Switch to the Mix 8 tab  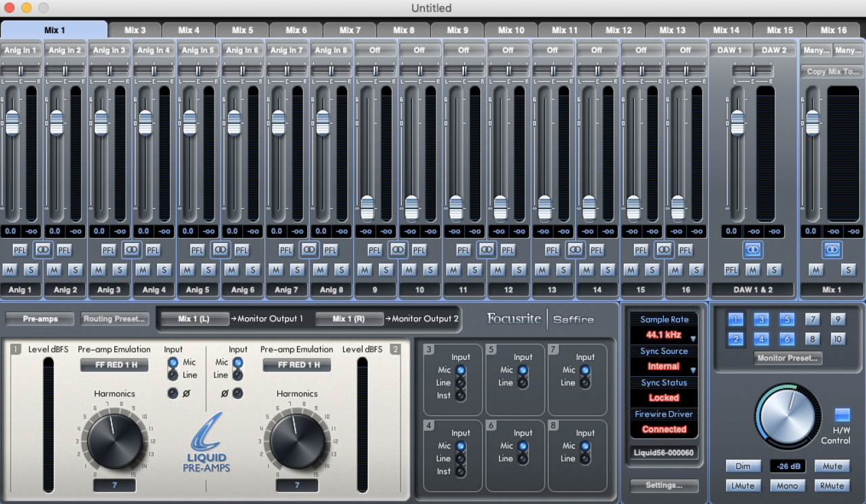[404, 30]
